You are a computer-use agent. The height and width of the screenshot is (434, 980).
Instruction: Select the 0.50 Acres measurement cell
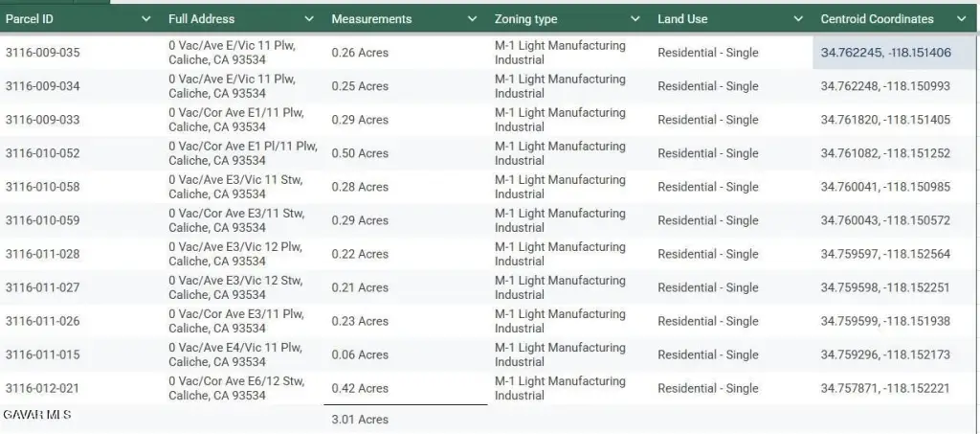(x=360, y=153)
